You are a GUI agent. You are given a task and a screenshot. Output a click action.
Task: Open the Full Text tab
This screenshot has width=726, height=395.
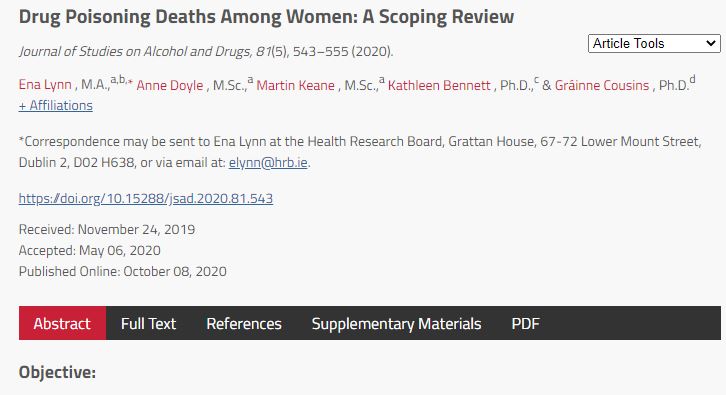pyautogui.click(x=148, y=323)
